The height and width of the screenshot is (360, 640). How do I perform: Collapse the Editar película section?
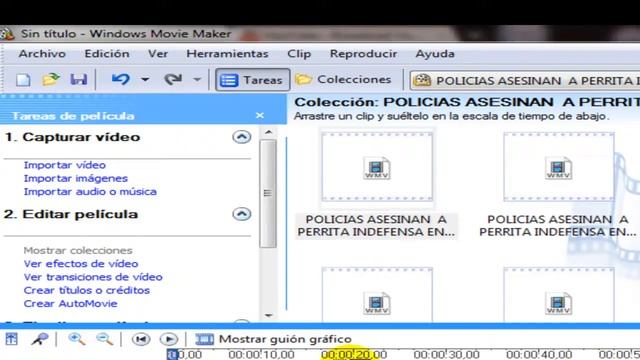[242, 214]
